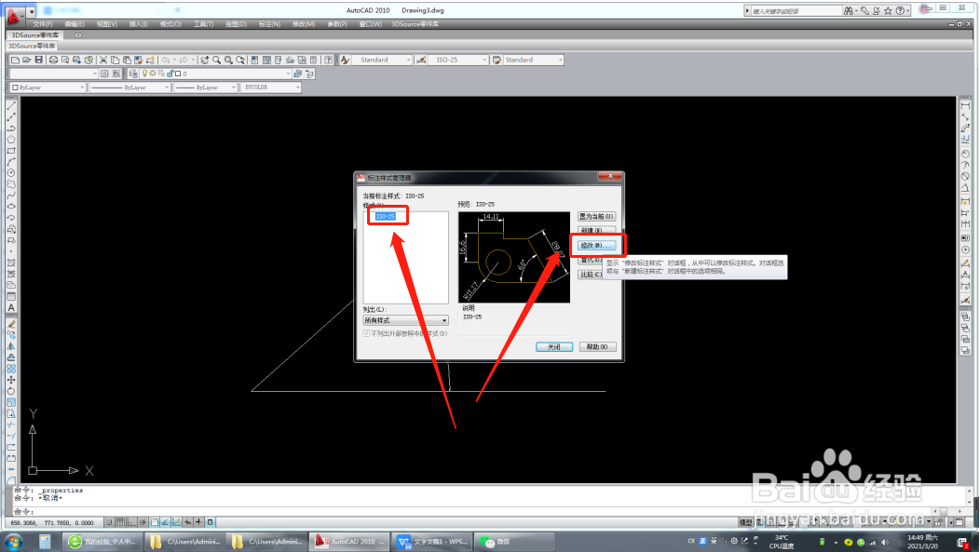Toggle Quick Properties in status bar
The height and width of the screenshot is (552, 980).
(210, 522)
